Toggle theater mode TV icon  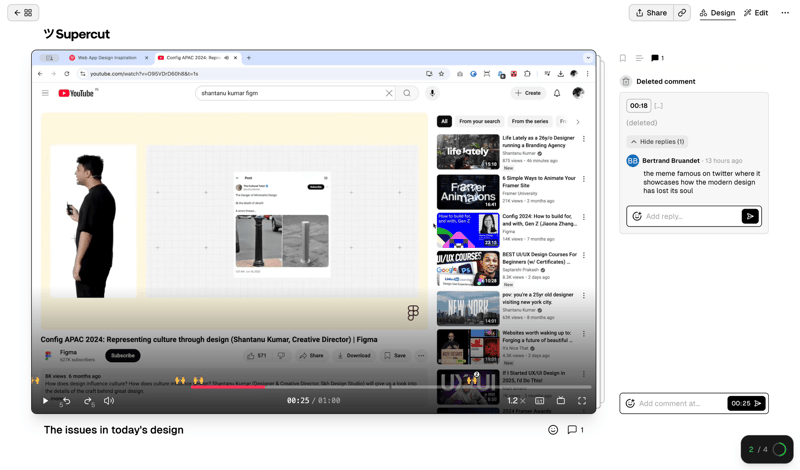(x=561, y=401)
